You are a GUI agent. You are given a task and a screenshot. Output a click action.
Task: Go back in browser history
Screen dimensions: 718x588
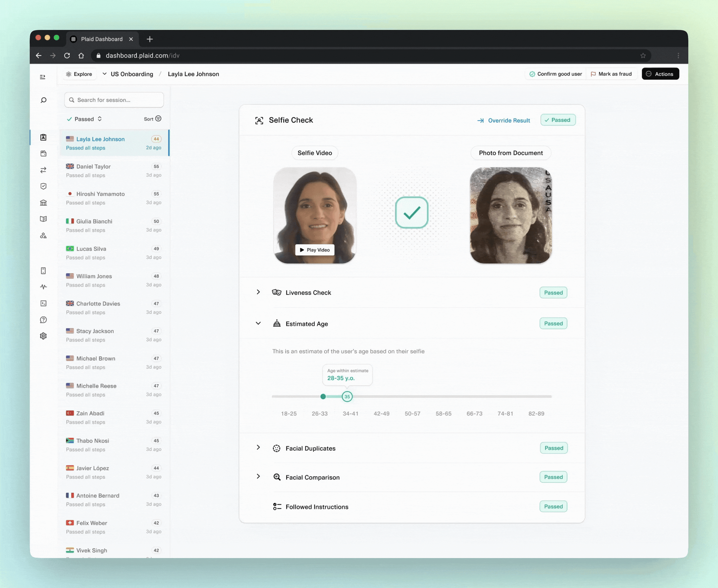[39, 56]
